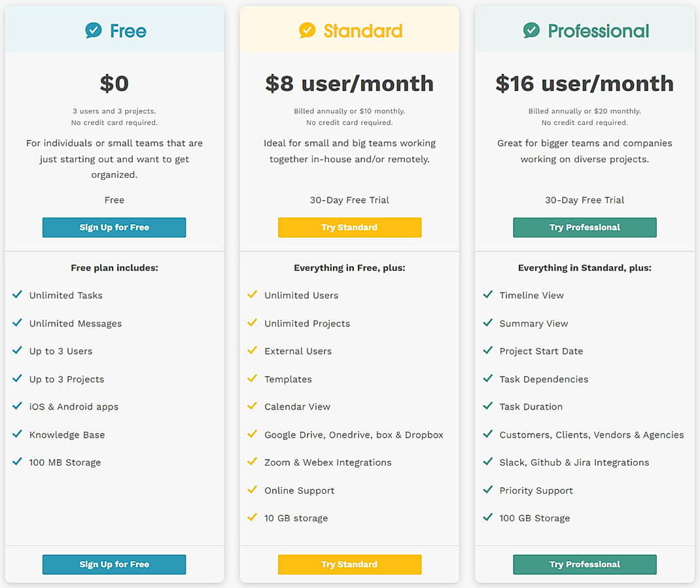Click the bottom Try Standard button
Viewport: 700px width, 588px height.
[349, 564]
